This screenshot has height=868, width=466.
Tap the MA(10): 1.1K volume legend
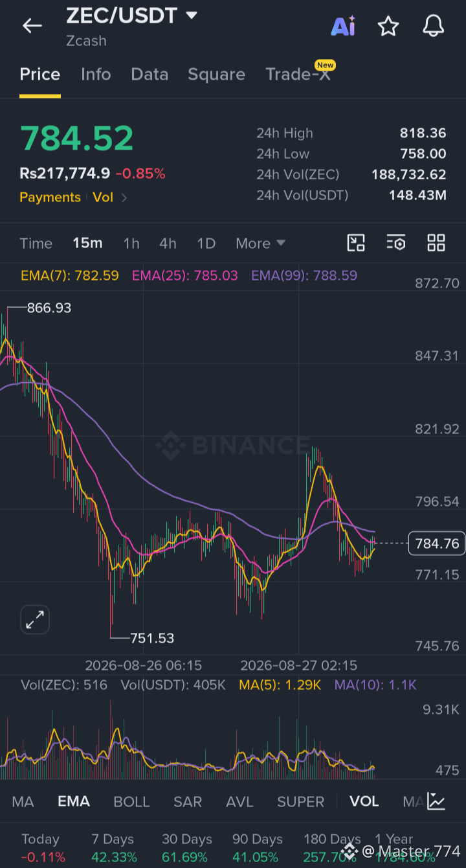click(375, 685)
